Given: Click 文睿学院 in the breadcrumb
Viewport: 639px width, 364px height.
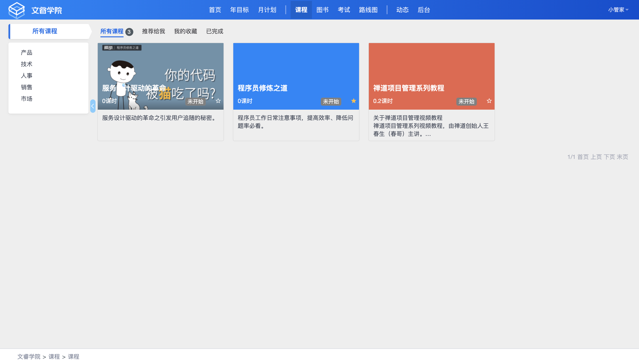Looking at the screenshot, I should [x=29, y=357].
